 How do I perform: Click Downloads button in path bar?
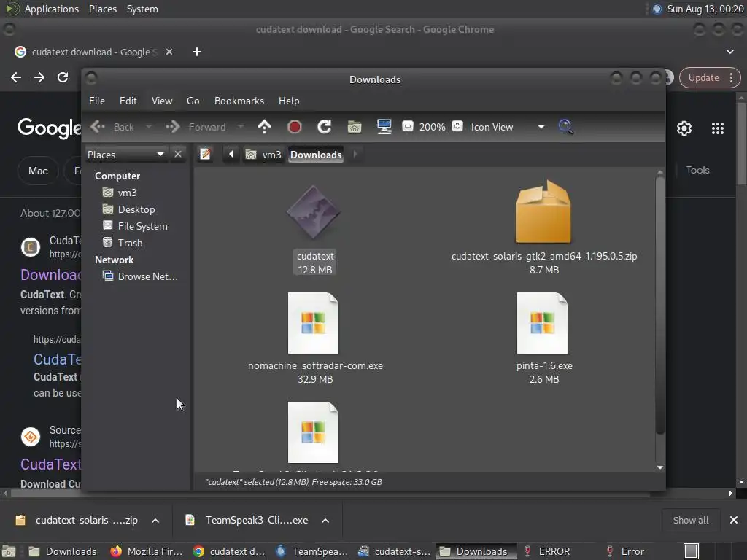316,155
